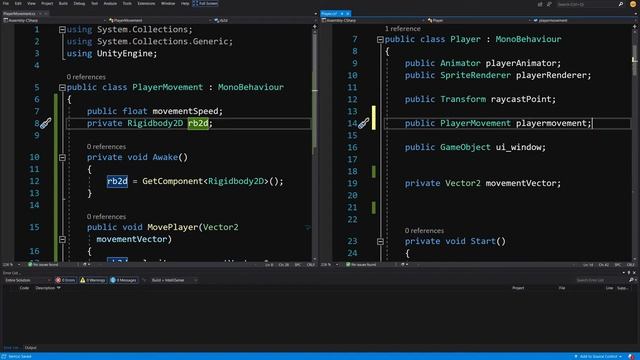
Task: Click the 1 reference link above the Player class
Action: point(402,29)
